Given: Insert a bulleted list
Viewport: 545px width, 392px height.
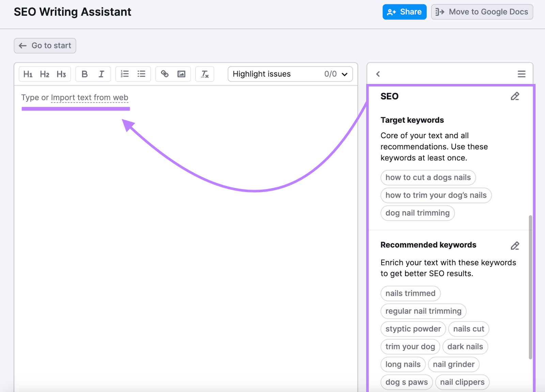Looking at the screenshot, I should tap(141, 74).
